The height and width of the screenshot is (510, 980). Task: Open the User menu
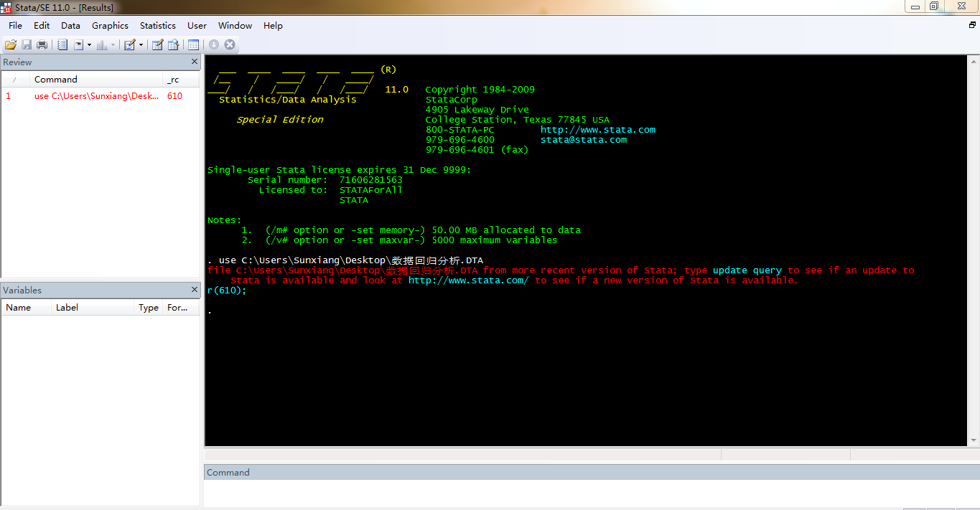197,25
